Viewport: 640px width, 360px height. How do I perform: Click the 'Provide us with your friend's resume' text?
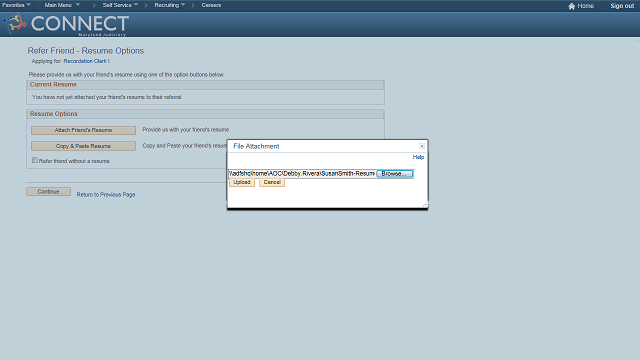(186, 130)
